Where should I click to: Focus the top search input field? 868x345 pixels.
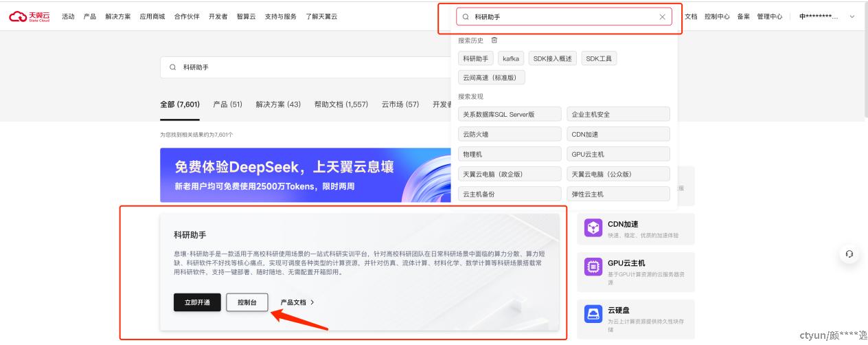(x=564, y=17)
